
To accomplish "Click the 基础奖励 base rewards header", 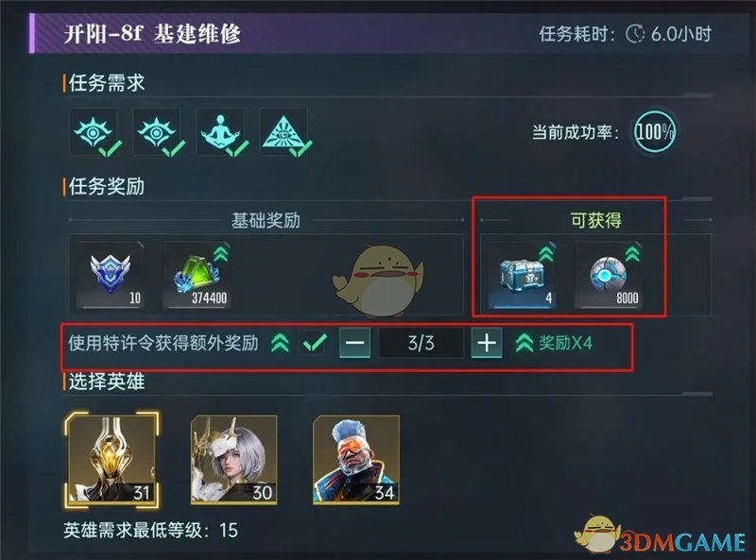I will tap(266, 220).
